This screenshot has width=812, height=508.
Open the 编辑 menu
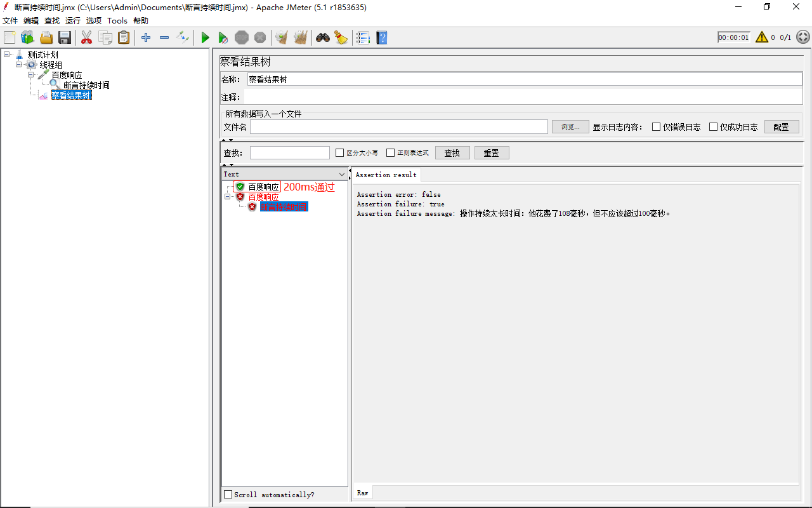click(31, 21)
